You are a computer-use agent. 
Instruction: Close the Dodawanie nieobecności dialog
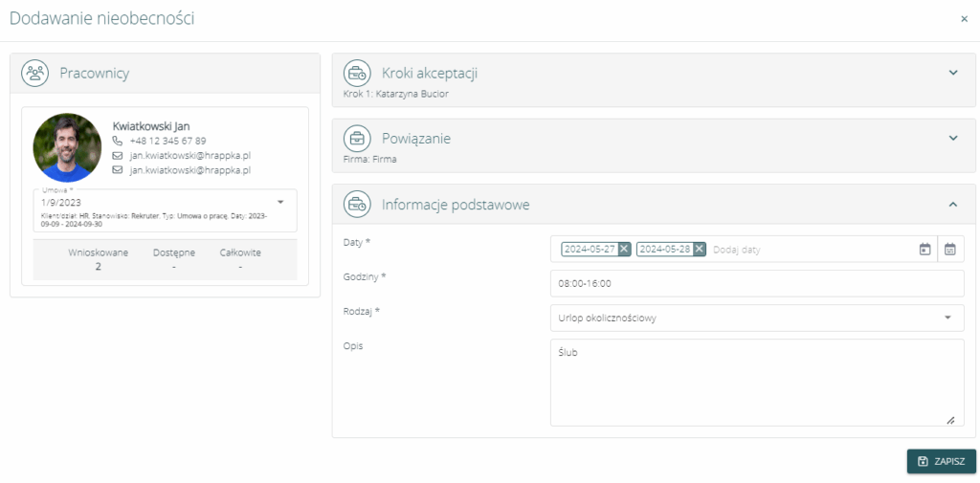965,19
